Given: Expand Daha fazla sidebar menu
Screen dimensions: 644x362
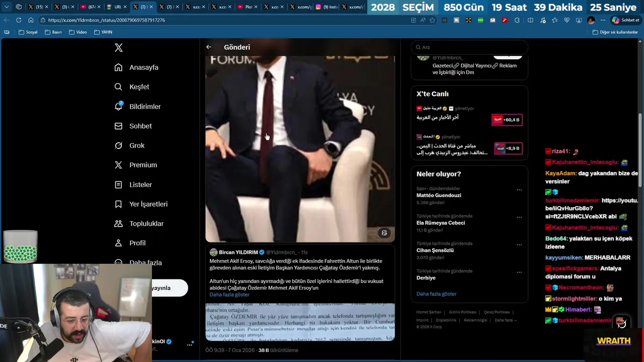Looking at the screenshot, I should (138, 262).
